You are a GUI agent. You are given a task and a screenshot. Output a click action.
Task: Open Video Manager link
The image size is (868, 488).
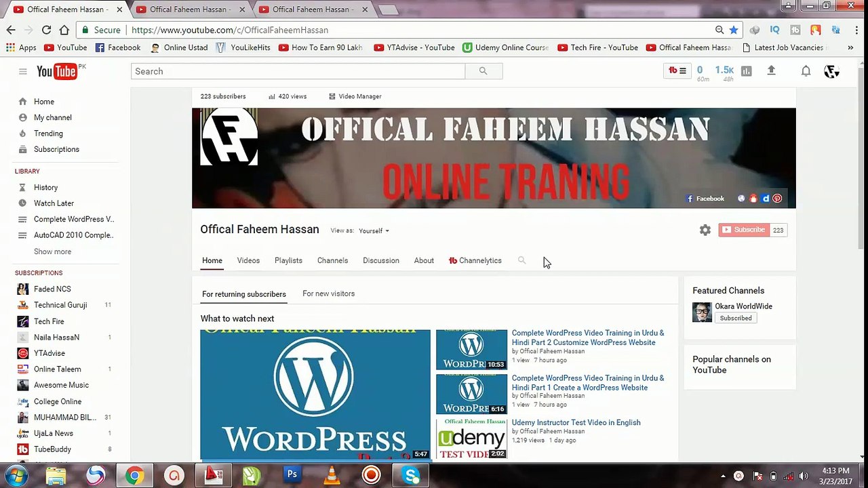pyautogui.click(x=355, y=96)
